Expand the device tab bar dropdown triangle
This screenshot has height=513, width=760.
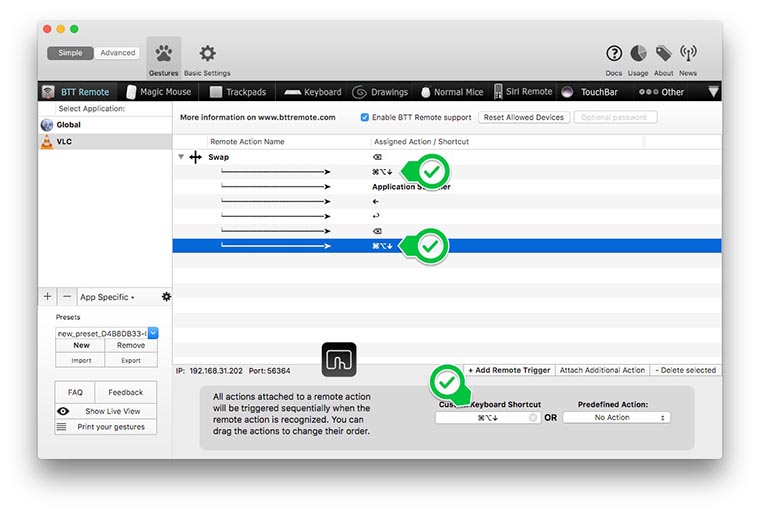coord(713,92)
